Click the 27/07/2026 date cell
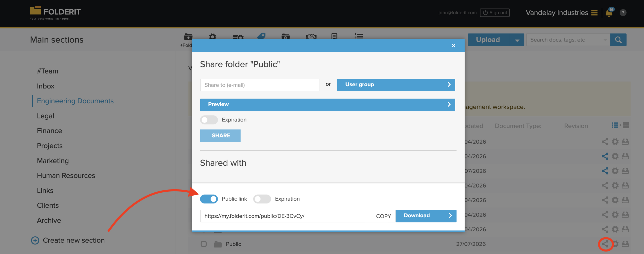The width and height of the screenshot is (644, 254). [471, 244]
